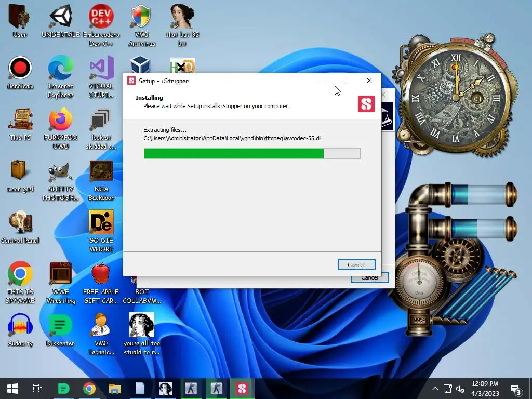Select the 'that but 32 bit' portrait icon
This screenshot has height=399, width=532.
pos(182,25)
